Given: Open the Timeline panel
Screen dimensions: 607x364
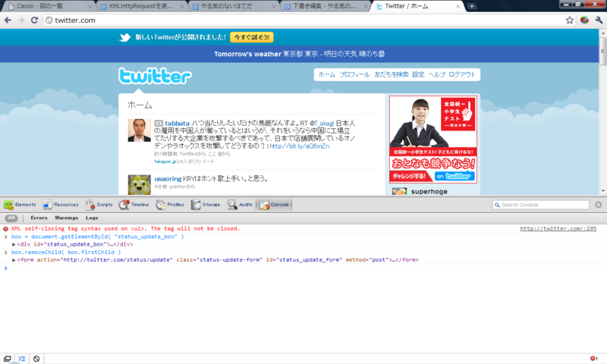Looking at the screenshot, I should click(x=134, y=205).
